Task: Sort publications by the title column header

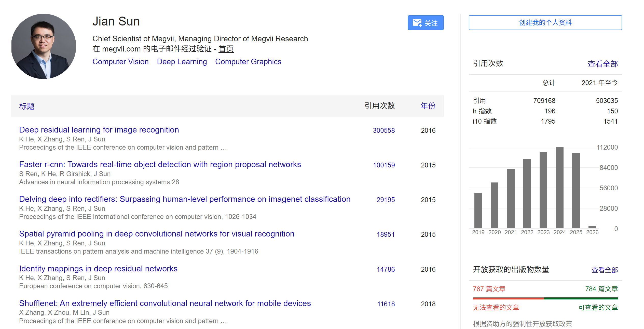Action: (x=27, y=106)
